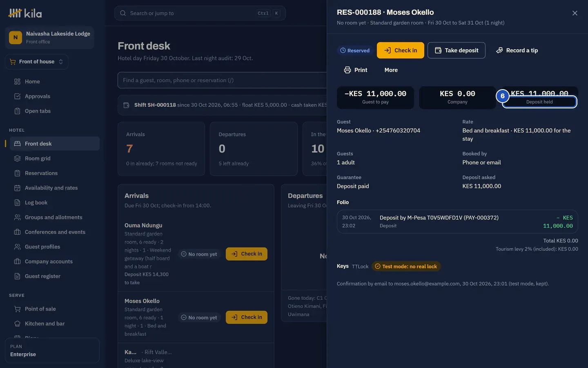The width and height of the screenshot is (588, 368).
Task: Click the Guest to pay balance tile
Action: coord(375,97)
